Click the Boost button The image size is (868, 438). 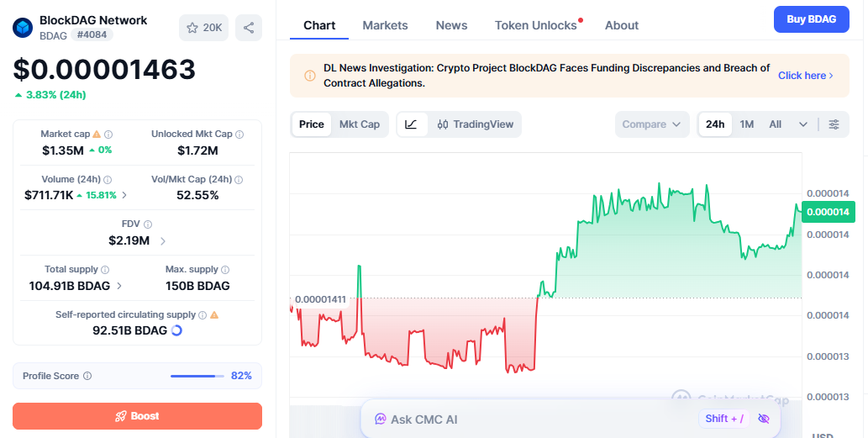click(137, 416)
